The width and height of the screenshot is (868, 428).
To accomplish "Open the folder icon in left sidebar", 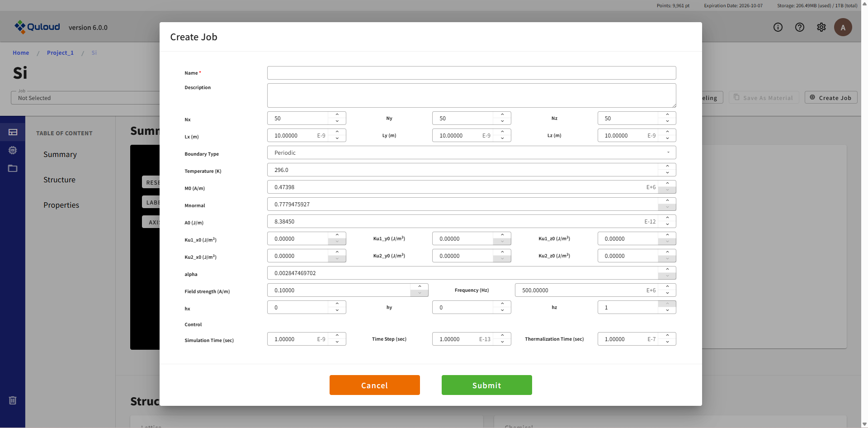I will (13, 168).
